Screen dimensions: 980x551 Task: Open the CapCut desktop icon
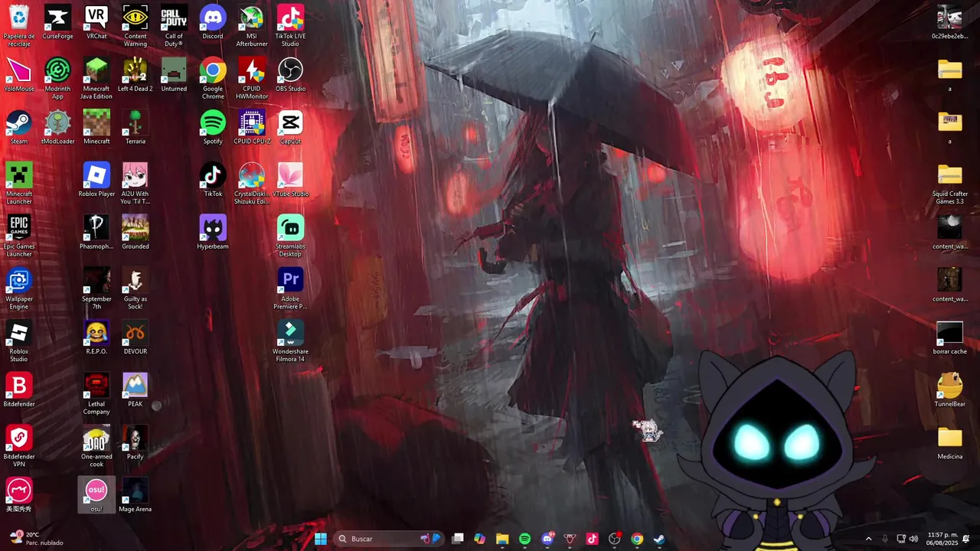point(290,128)
